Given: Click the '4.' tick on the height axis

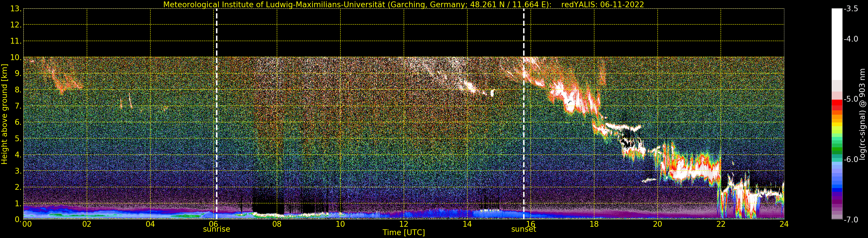Looking at the screenshot, I should [18, 155].
